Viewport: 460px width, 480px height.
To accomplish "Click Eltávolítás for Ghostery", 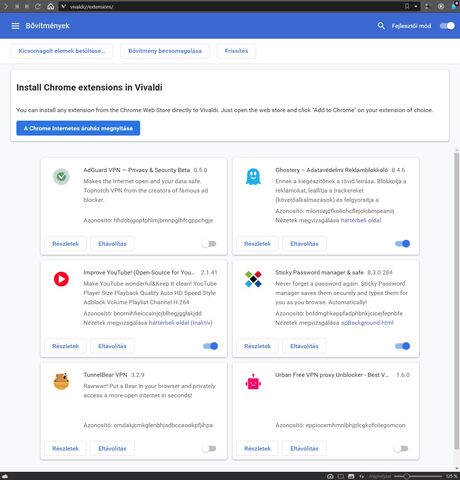I will pos(304,244).
